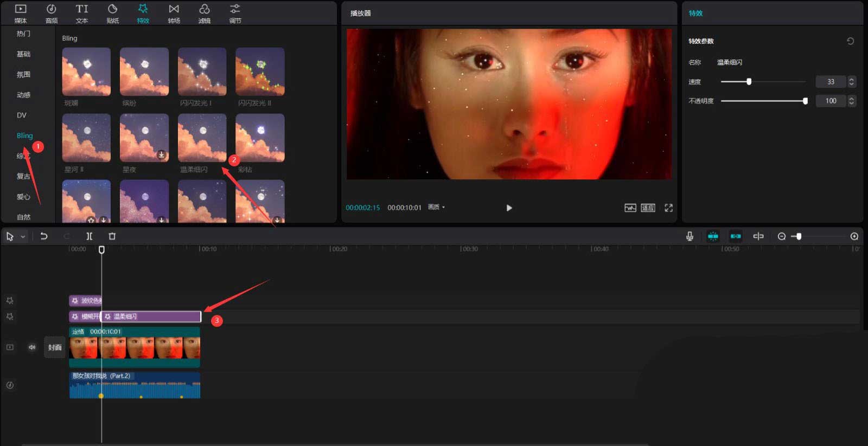Expand the cursor tool mode dropdown
Screen dimensions: 868x446
click(23, 237)
